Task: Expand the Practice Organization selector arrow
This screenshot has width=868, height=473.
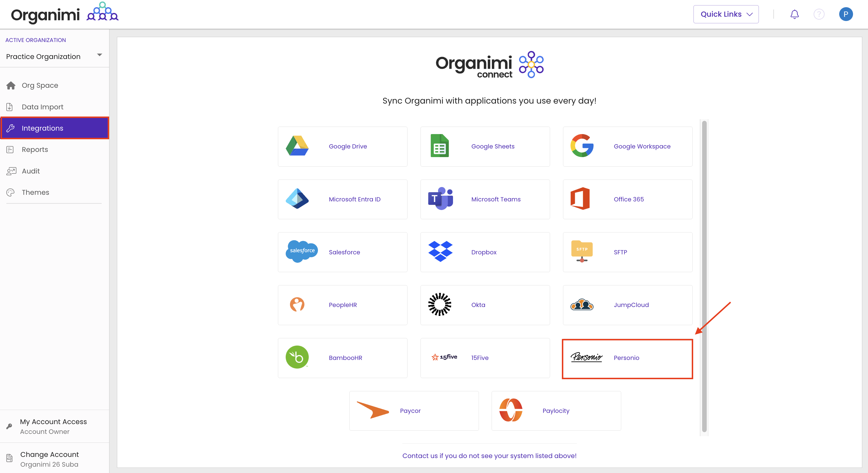Action: coord(99,55)
